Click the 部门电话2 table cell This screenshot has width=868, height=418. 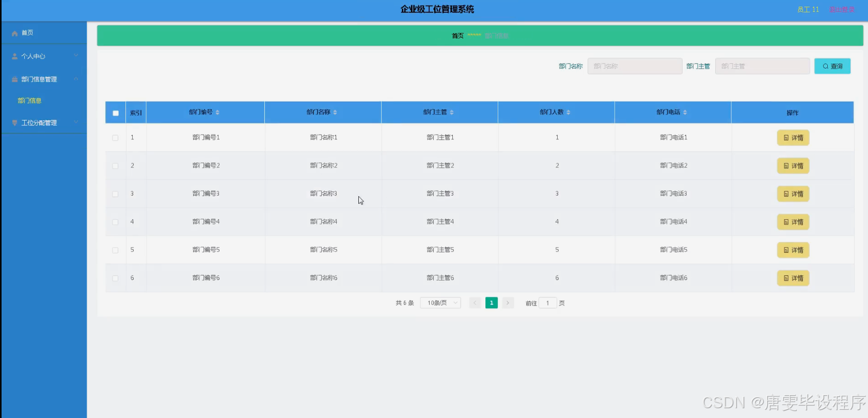(674, 166)
